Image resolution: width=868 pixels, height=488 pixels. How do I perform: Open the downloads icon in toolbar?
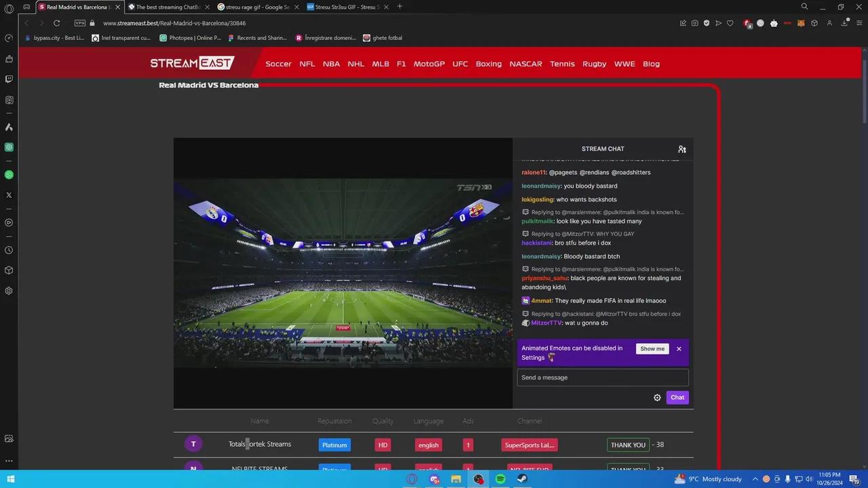click(845, 23)
